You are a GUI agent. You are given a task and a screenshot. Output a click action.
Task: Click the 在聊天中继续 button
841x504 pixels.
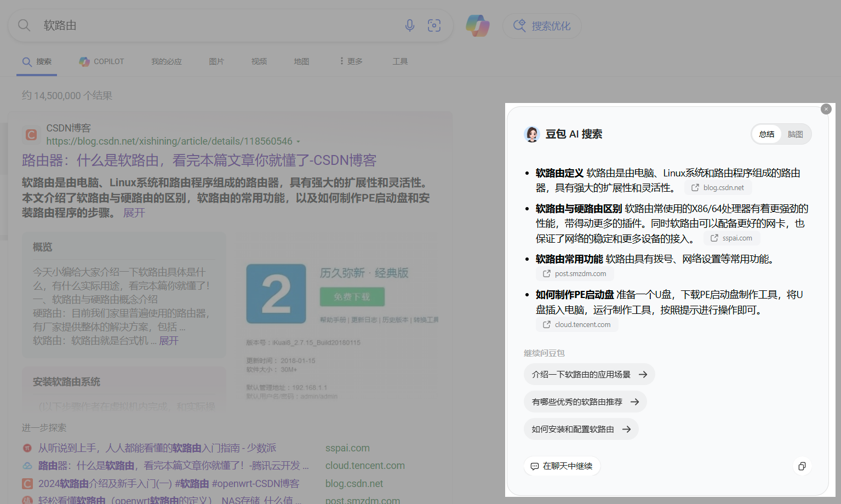[562, 466]
